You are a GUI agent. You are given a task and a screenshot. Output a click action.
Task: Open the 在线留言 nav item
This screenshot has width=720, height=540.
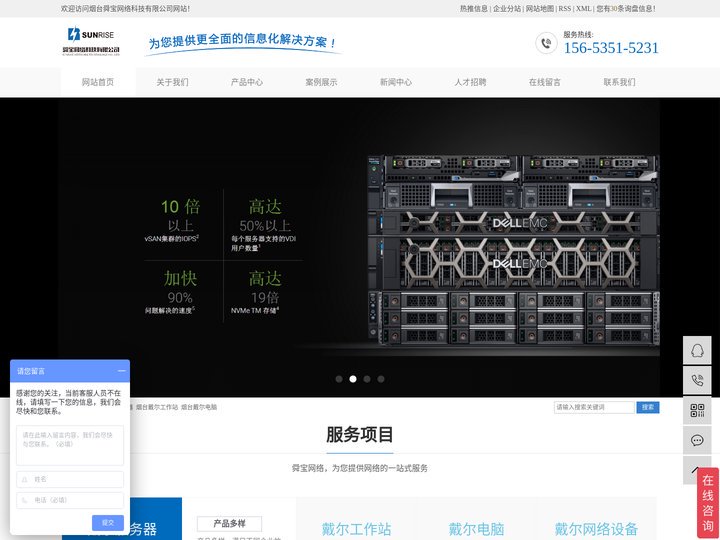pos(545,82)
